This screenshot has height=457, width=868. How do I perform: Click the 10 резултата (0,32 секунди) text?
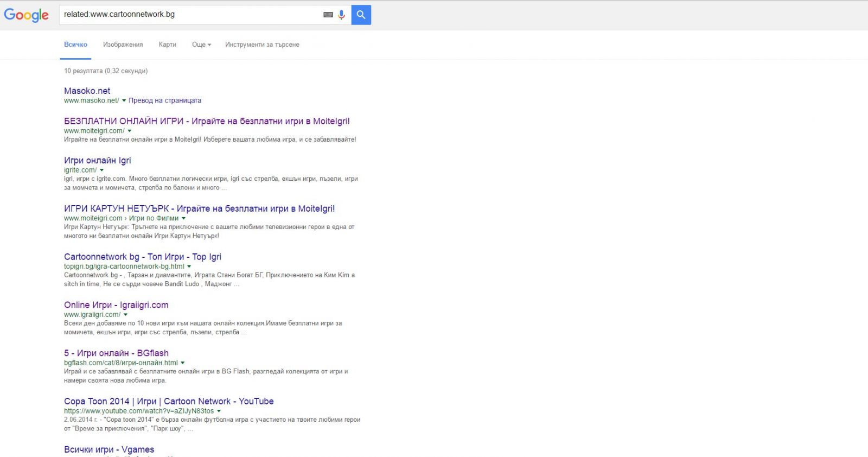106,71
